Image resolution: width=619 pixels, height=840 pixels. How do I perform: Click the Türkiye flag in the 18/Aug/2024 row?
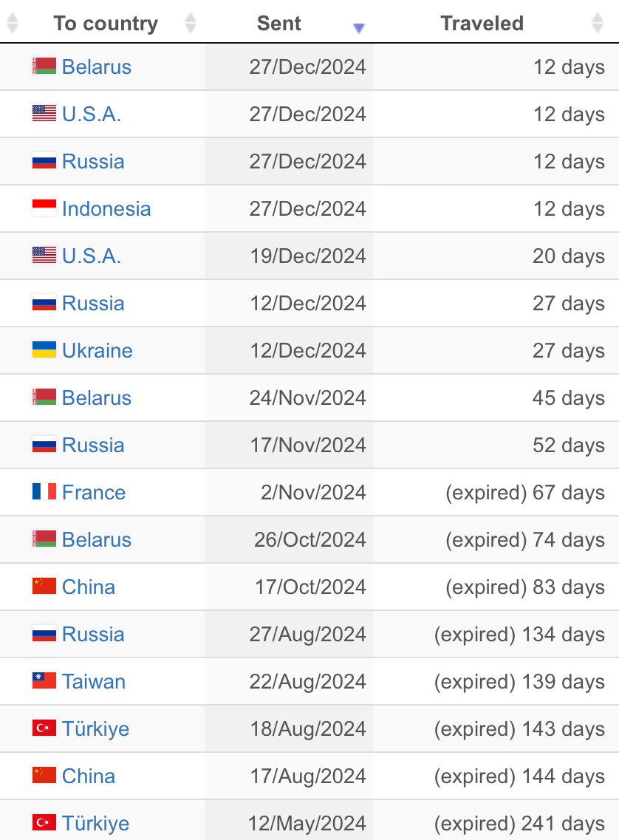[x=44, y=728]
